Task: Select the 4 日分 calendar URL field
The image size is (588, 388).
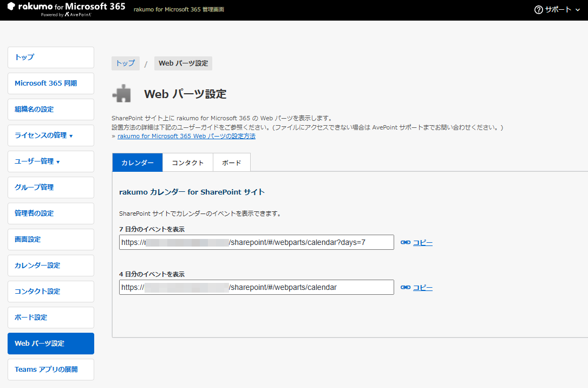Action: coord(257,287)
